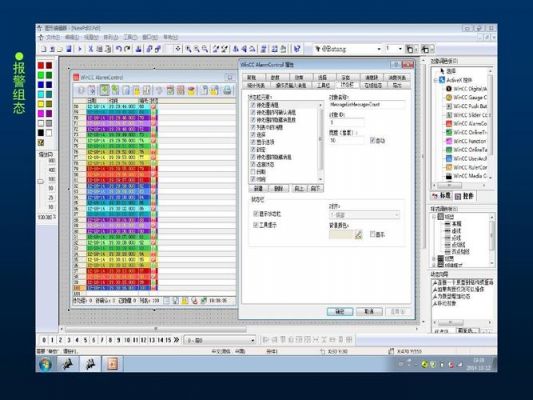533x400 pixels.
Task: Click the Undo arrow in main toolbar
Action: pos(118,49)
